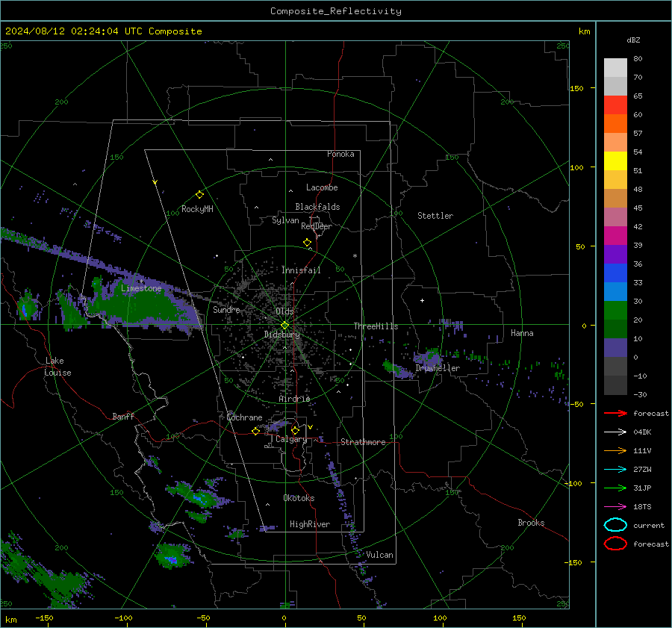Click the green 31JP arrow in legend
672x628 pixels.
click(615, 488)
